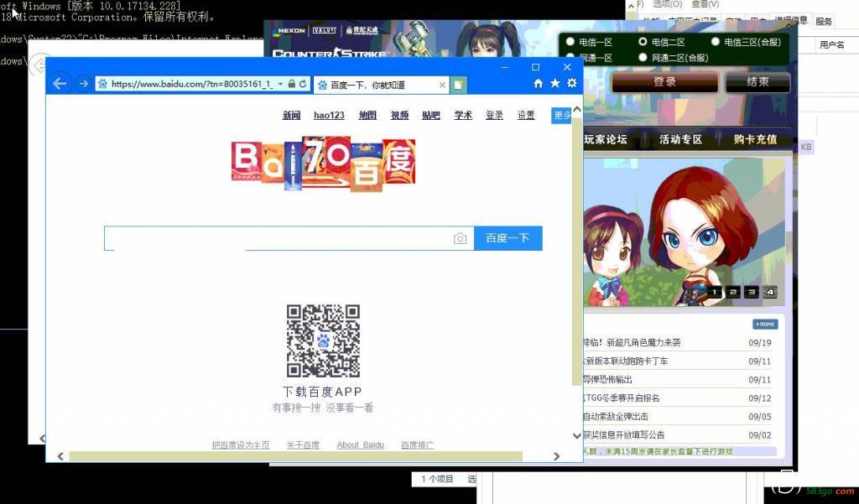Select the 电信二区 server radio button
The image size is (859, 504).
tap(643, 42)
